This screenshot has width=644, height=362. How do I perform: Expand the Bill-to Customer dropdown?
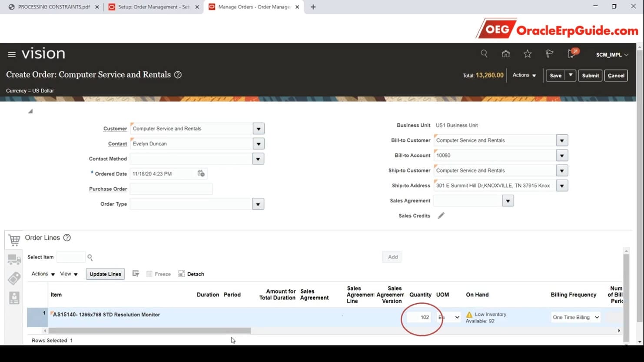[562, 140]
